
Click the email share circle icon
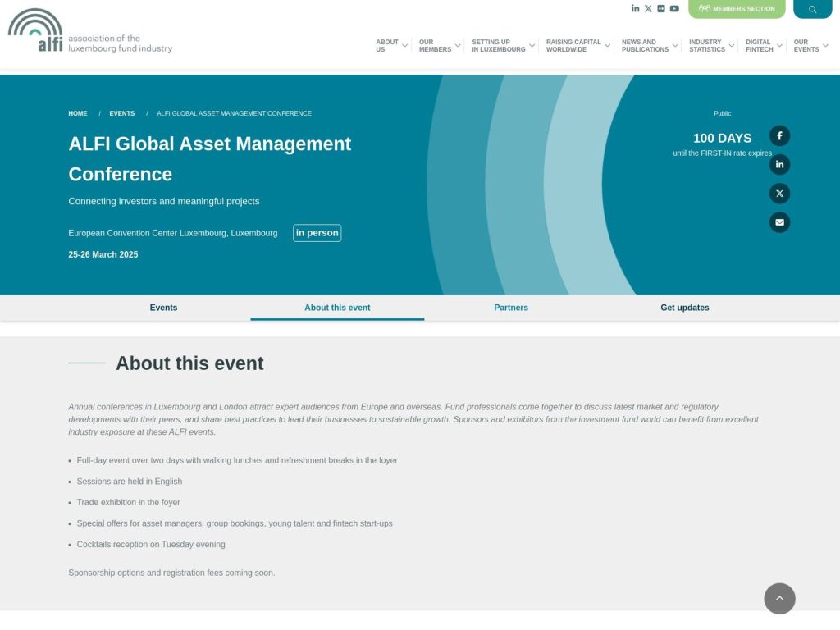(x=779, y=221)
